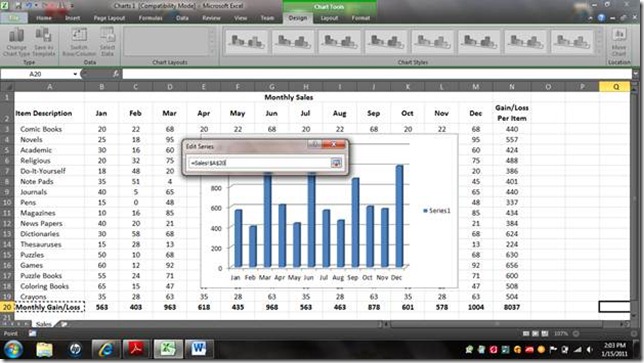Click row header 20
644x363 pixels.
point(7,307)
